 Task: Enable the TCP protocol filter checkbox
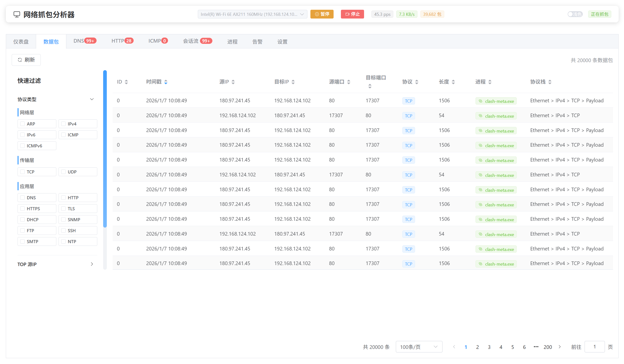point(22,172)
